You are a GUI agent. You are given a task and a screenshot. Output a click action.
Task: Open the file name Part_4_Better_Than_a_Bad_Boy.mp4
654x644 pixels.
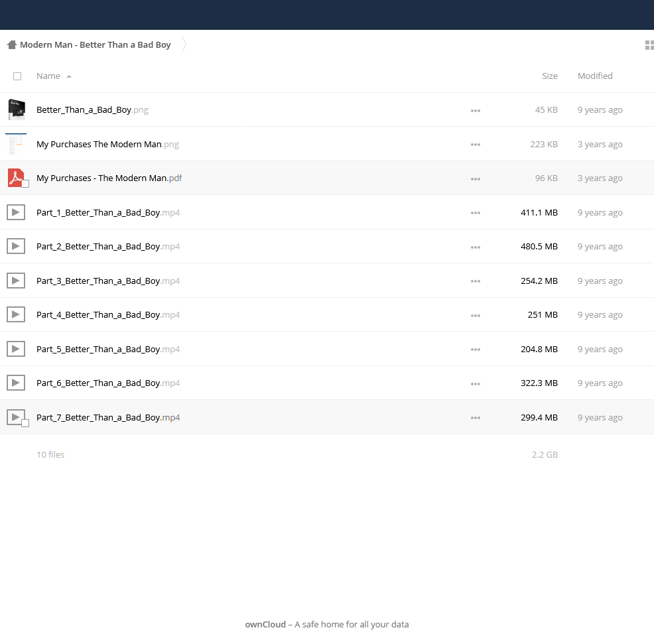tap(108, 315)
